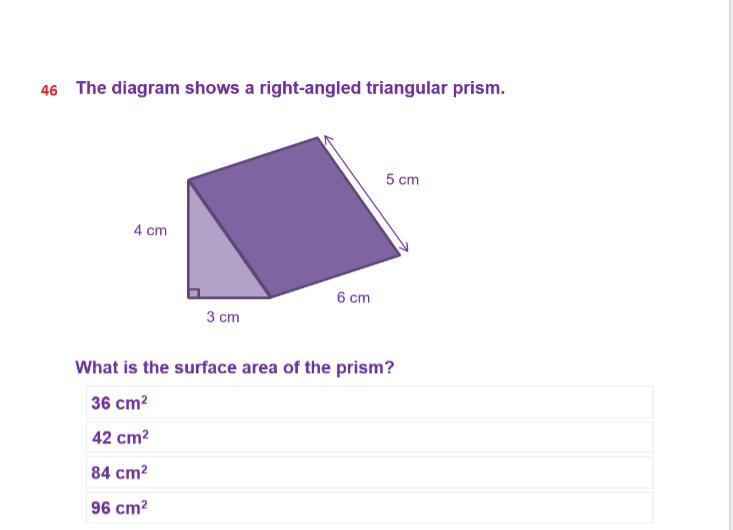Click the 4 cm height label
Image resolution: width=733 pixels, height=530 pixels.
(150, 230)
